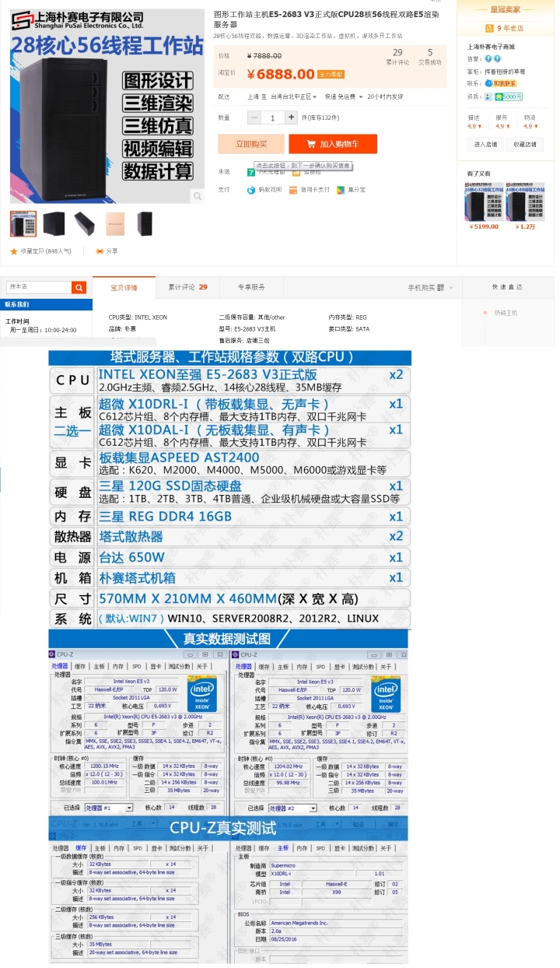Decrease quantity with the minus button

point(254,117)
